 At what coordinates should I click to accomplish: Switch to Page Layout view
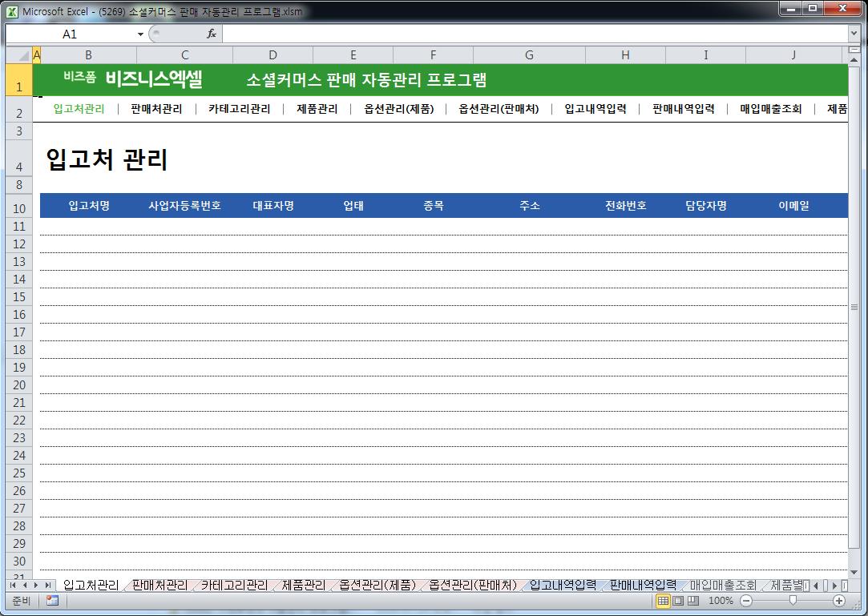(x=678, y=601)
